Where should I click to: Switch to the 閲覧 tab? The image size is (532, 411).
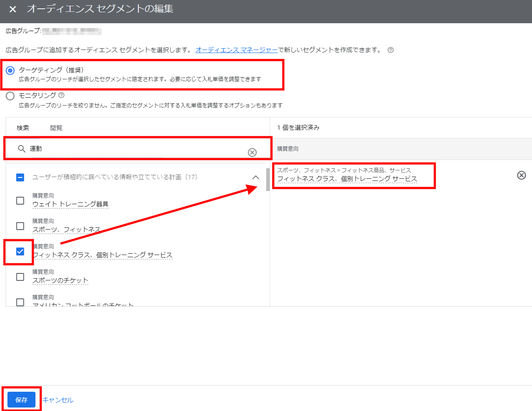pos(56,128)
